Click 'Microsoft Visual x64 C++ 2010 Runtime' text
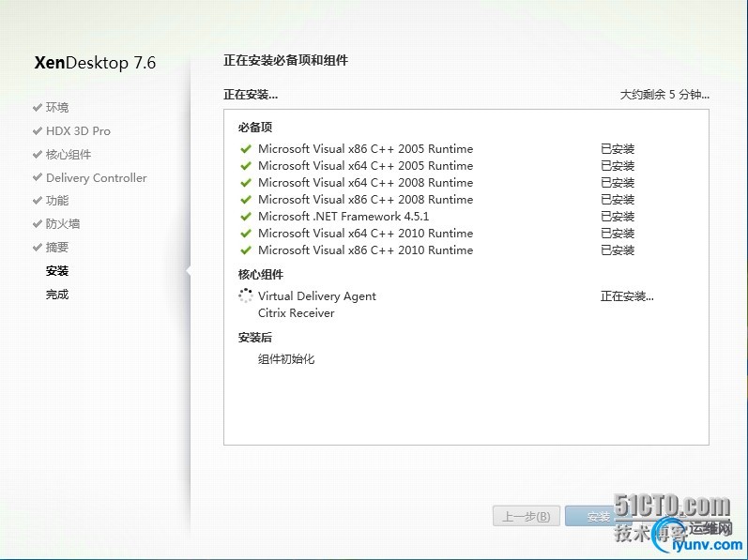 [365, 233]
